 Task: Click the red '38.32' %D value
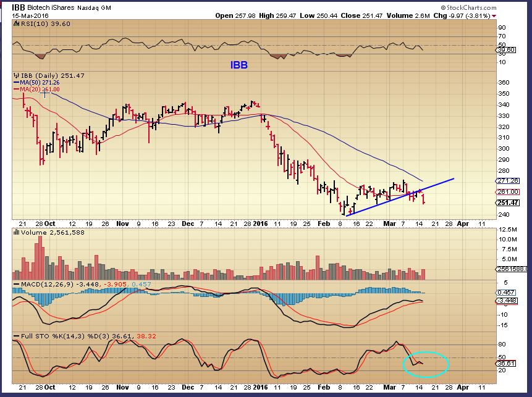click(146, 336)
